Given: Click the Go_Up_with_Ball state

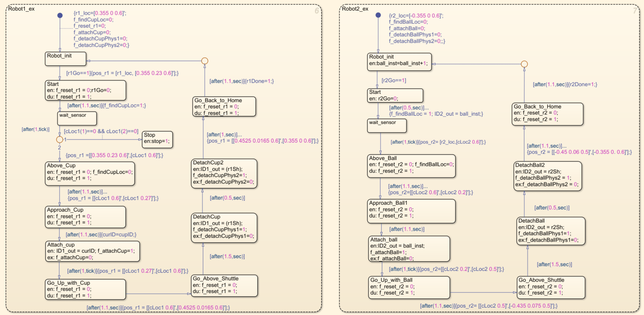Looking at the screenshot, I should pyautogui.click(x=409, y=287).
